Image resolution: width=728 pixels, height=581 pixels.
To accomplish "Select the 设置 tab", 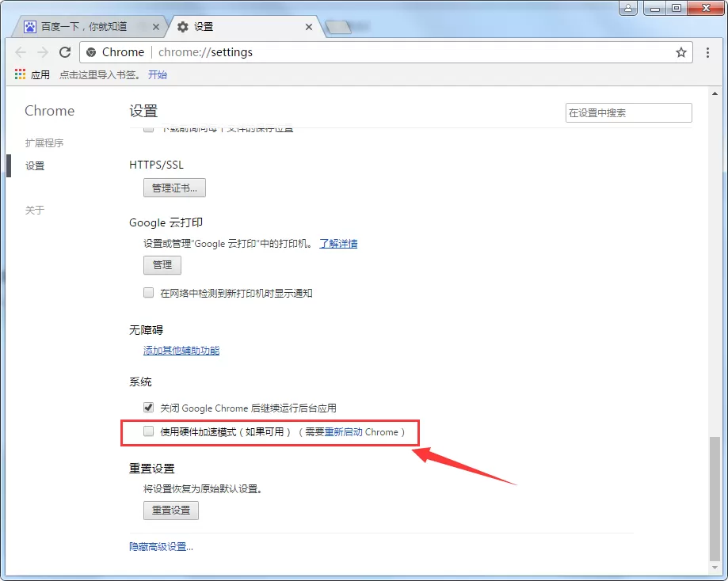I will [246, 27].
